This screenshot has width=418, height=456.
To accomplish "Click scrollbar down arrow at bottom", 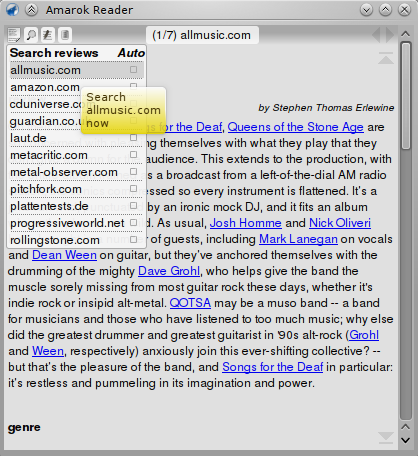I will 405,440.
